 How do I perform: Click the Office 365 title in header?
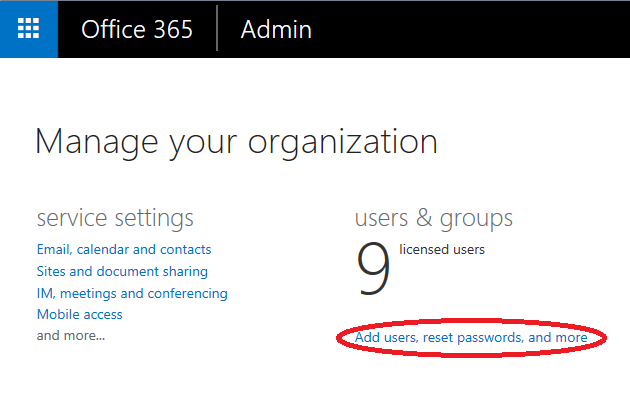[x=137, y=30]
